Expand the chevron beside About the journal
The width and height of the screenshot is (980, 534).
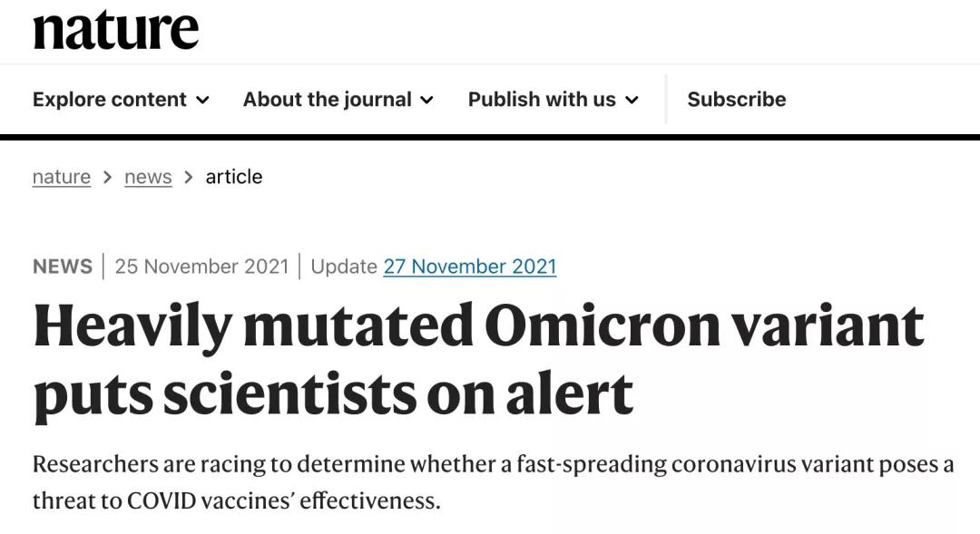[x=426, y=100]
